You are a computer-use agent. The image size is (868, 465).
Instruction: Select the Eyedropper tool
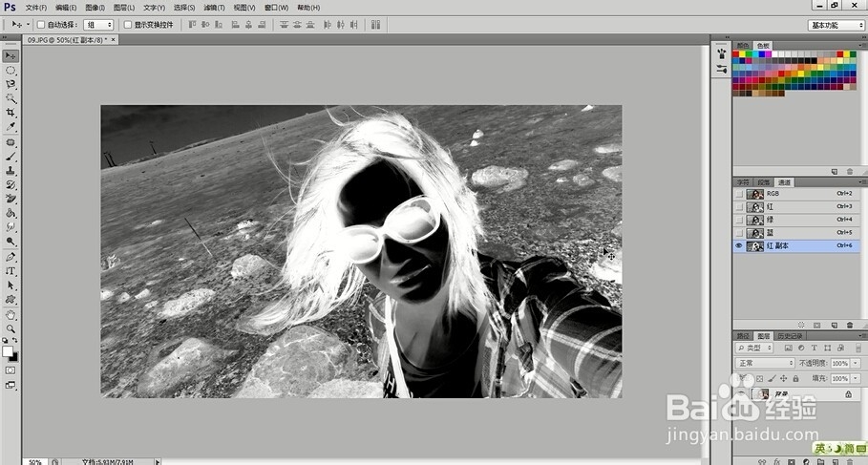11,127
